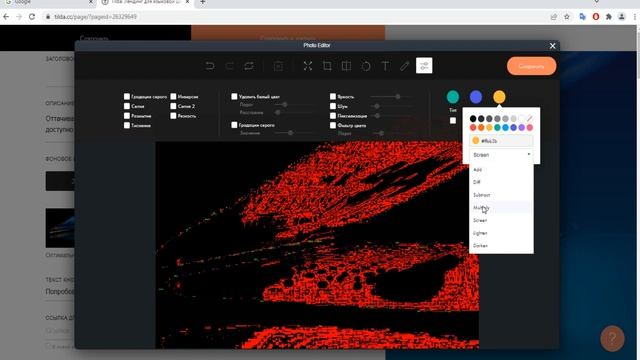Click the share page icon in address bar
This screenshot has width=640, height=360.
click(x=554, y=17)
